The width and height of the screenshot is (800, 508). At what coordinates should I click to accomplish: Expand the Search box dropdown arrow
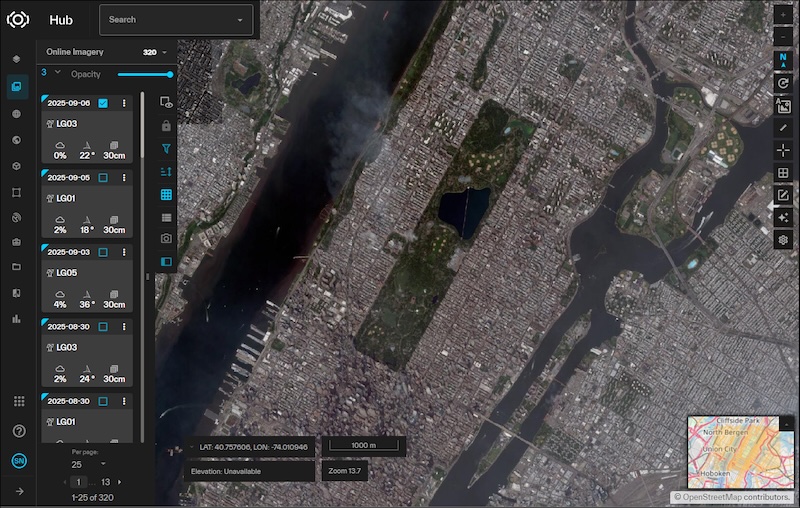pos(240,19)
